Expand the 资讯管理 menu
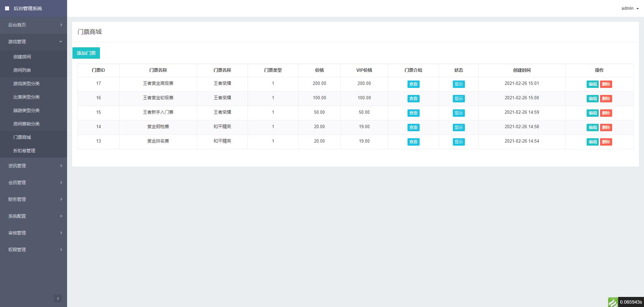Screen dimensions: 644x307 click(34, 166)
